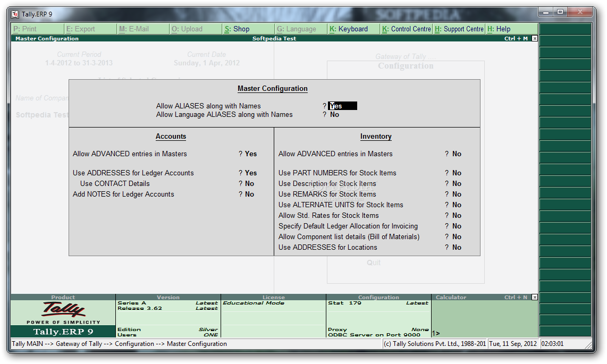Click the E: Export button

90,29
